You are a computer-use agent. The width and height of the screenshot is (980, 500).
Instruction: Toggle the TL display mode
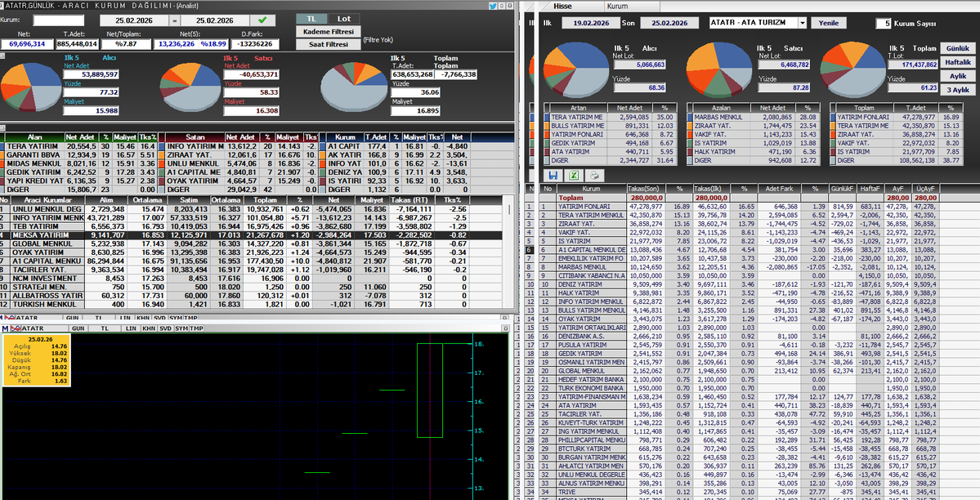pyautogui.click(x=311, y=19)
